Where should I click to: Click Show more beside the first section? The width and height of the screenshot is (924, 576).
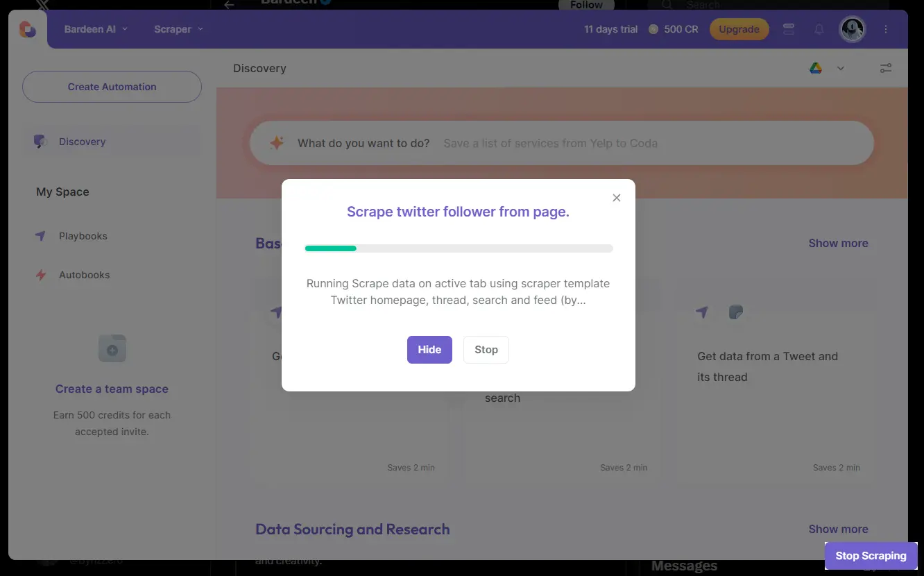click(x=838, y=243)
